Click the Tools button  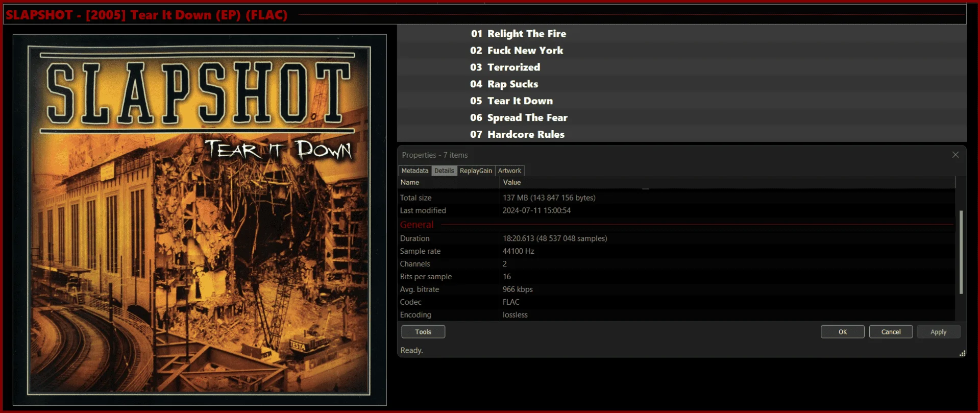coord(423,332)
